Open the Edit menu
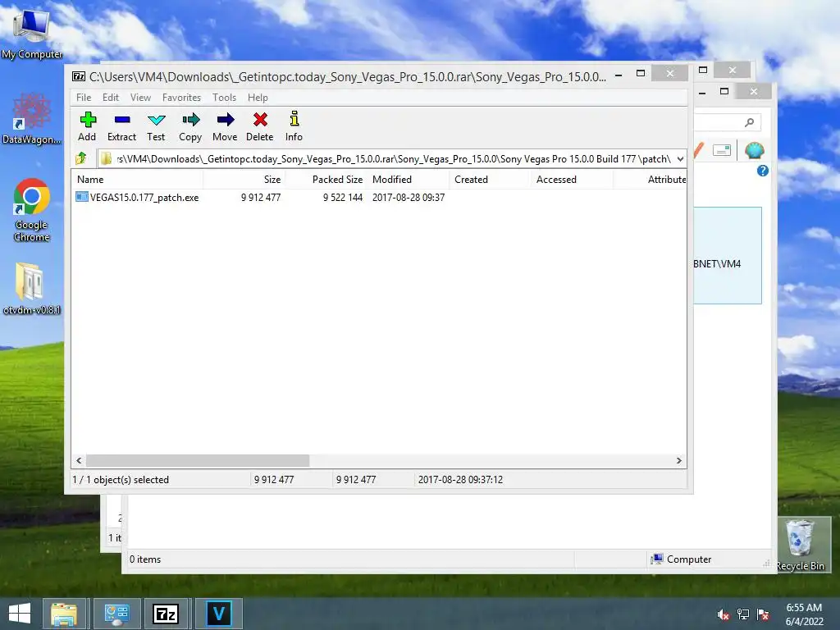The height and width of the screenshot is (630, 840). tap(111, 98)
